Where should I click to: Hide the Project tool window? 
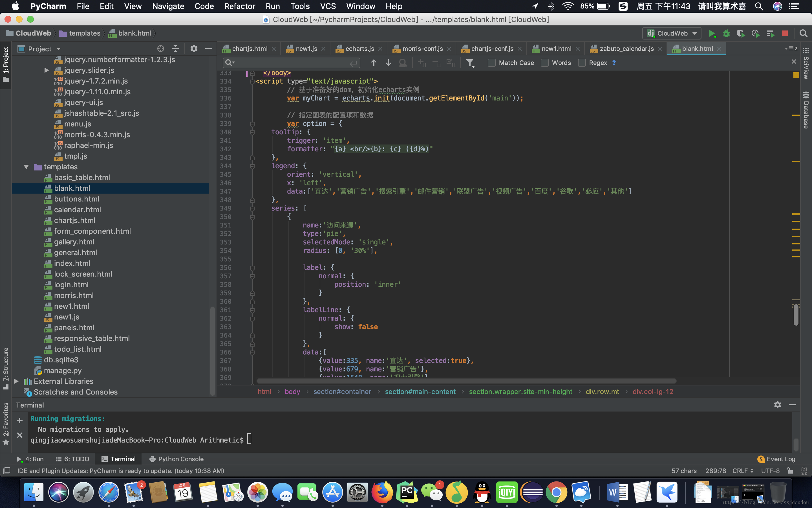[x=208, y=49]
